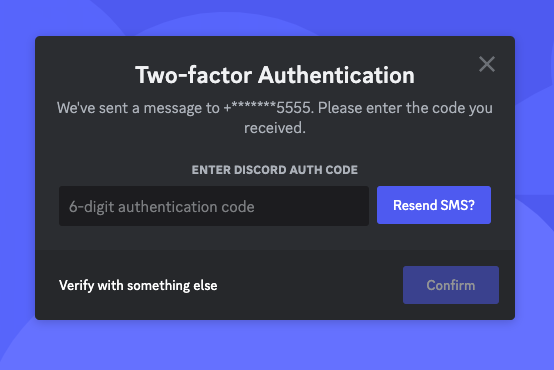Submit the auth code with Confirm
Screen dimensions: 554x370
tap(451, 285)
